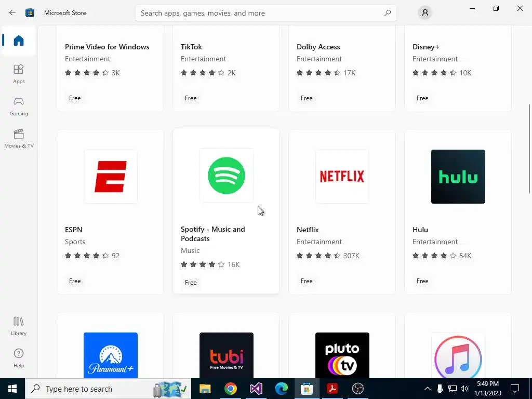Click the 307K rating count for Netflix

351,256
